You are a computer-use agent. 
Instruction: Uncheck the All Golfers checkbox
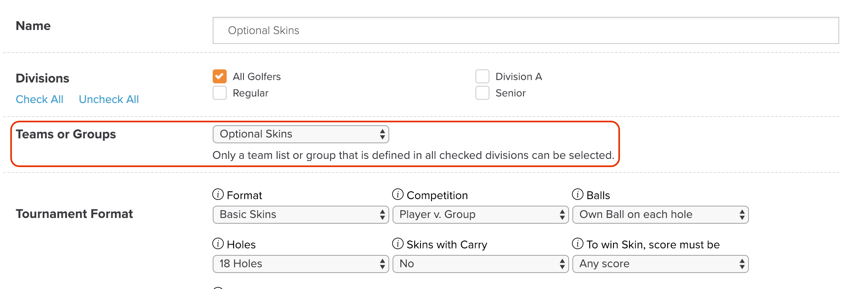220,76
